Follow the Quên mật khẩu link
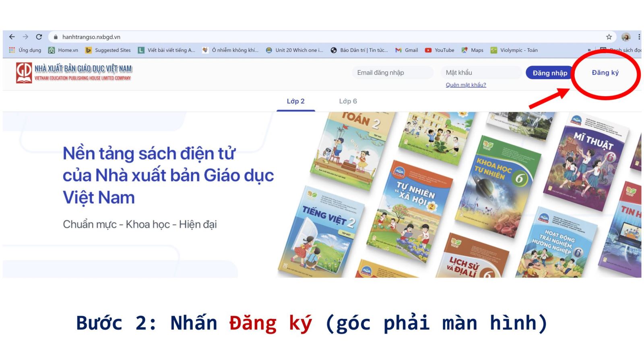The image size is (644, 362). (466, 85)
